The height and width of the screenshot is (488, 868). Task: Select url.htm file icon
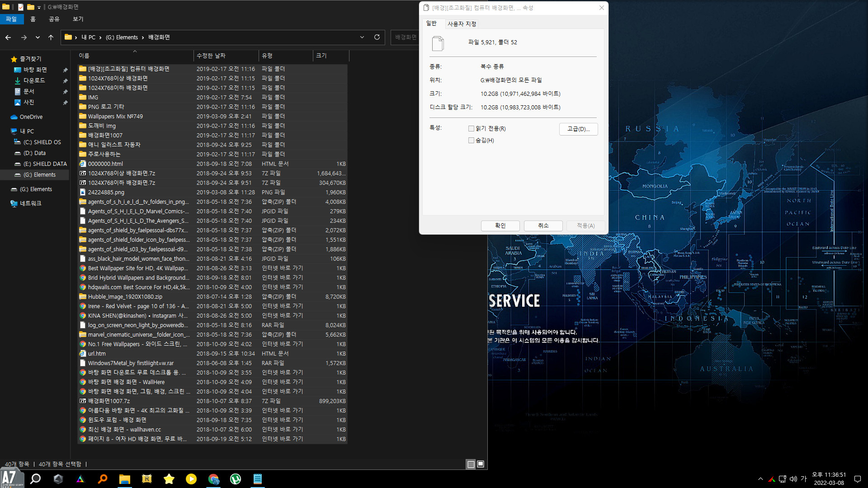tap(83, 353)
